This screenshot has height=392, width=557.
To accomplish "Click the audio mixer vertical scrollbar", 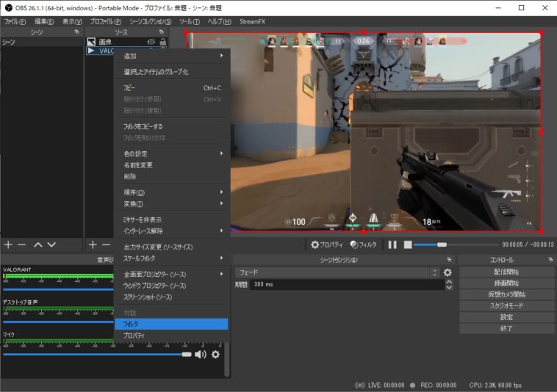I will pyautogui.click(x=227, y=359).
